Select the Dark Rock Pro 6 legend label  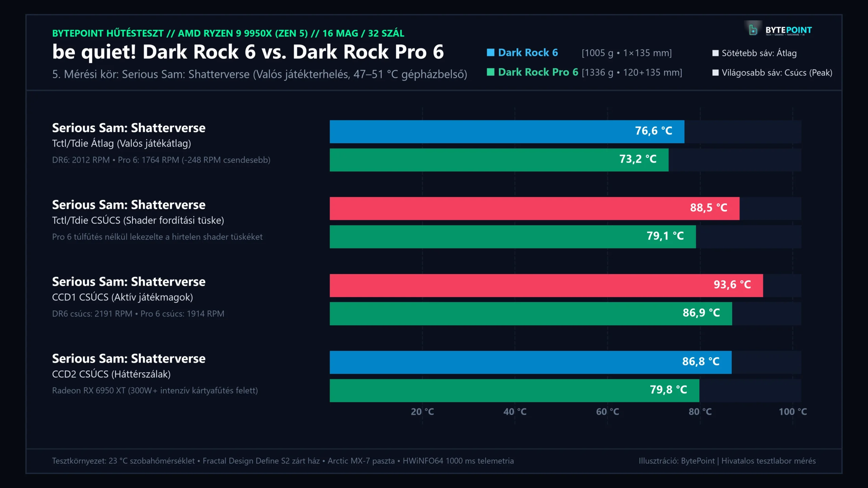tap(538, 72)
